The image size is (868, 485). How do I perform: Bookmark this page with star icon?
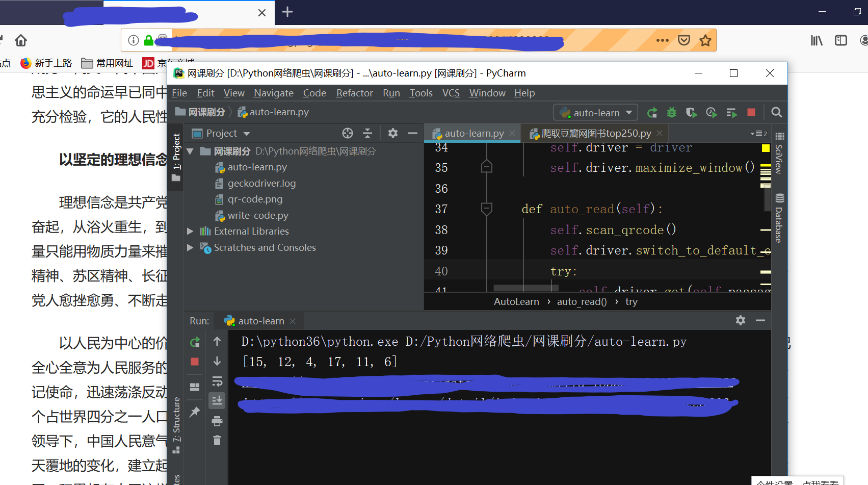click(x=705, y=40)
